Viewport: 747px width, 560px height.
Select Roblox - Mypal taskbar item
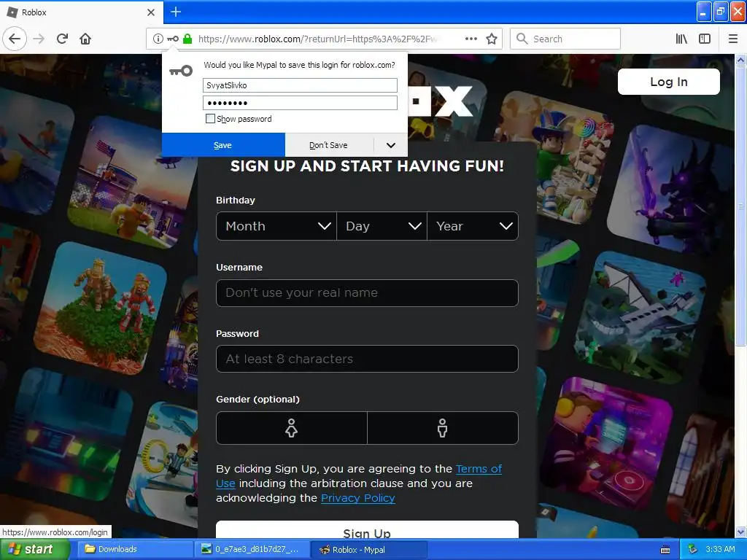coord(368,549)
